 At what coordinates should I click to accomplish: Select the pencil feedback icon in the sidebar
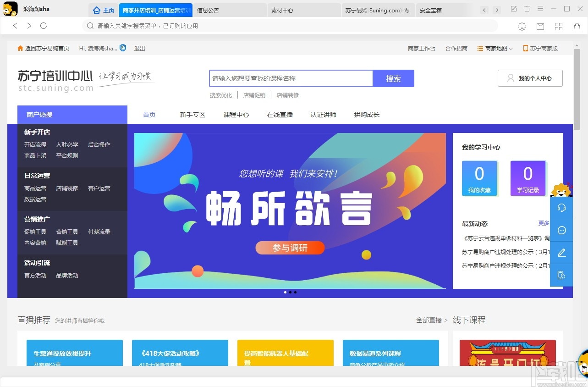coord(561,253)
